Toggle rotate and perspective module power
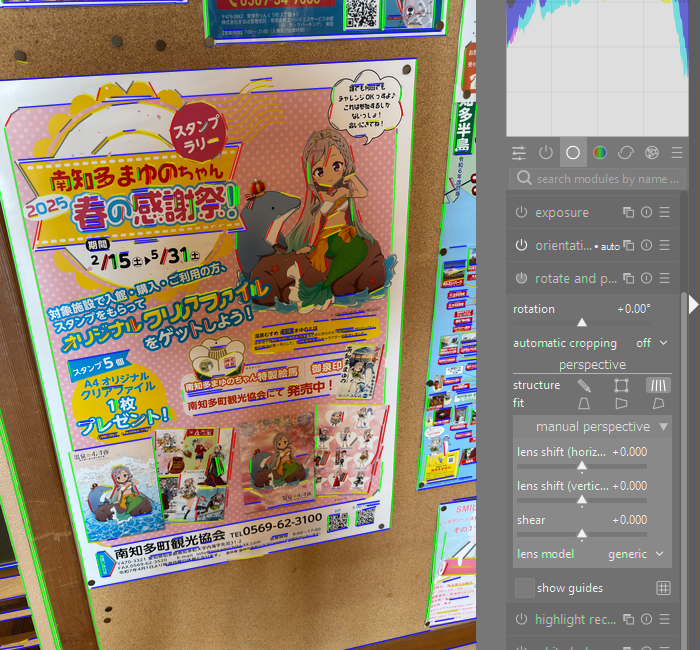 [521, 278]
